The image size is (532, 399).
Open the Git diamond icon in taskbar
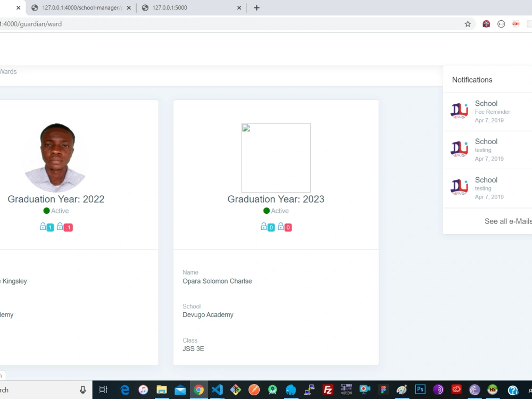[236, 390]
